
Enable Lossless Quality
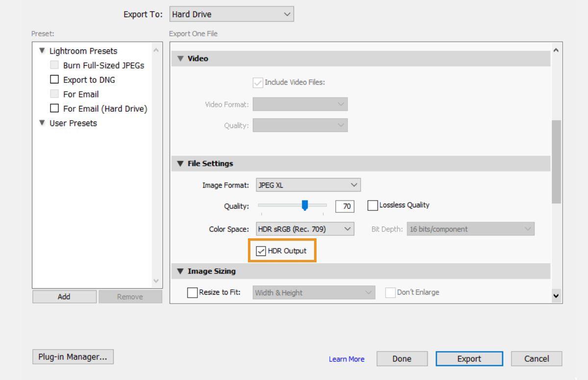[372, 205]
